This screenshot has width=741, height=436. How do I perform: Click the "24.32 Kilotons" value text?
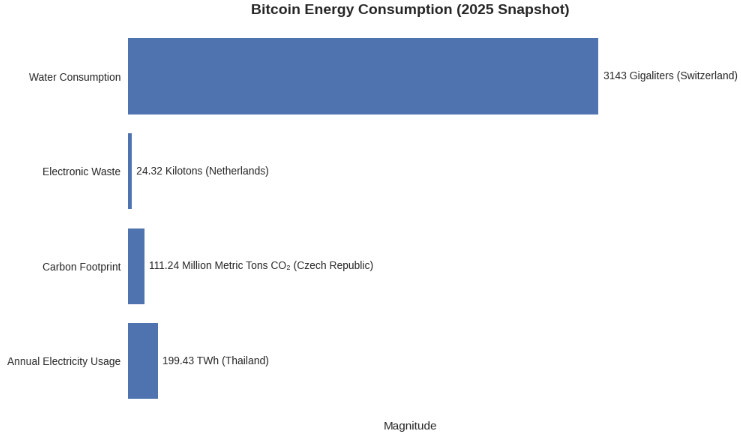168,171
